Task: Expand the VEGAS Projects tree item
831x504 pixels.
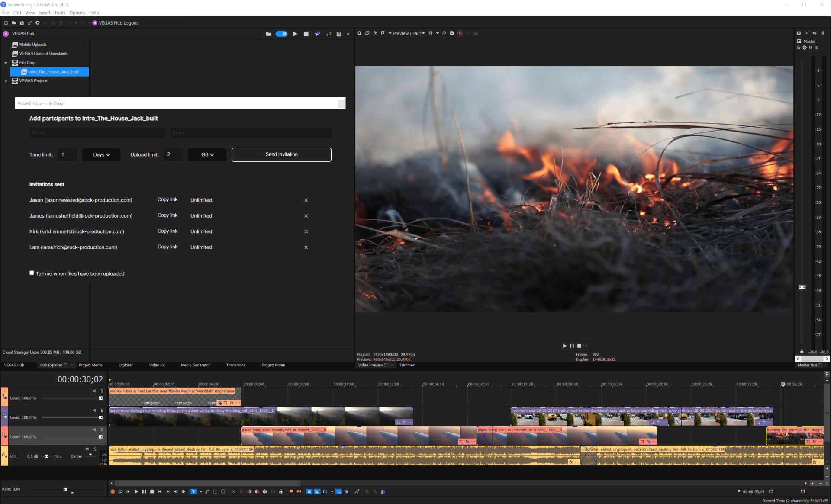Action: pos(5,80)
